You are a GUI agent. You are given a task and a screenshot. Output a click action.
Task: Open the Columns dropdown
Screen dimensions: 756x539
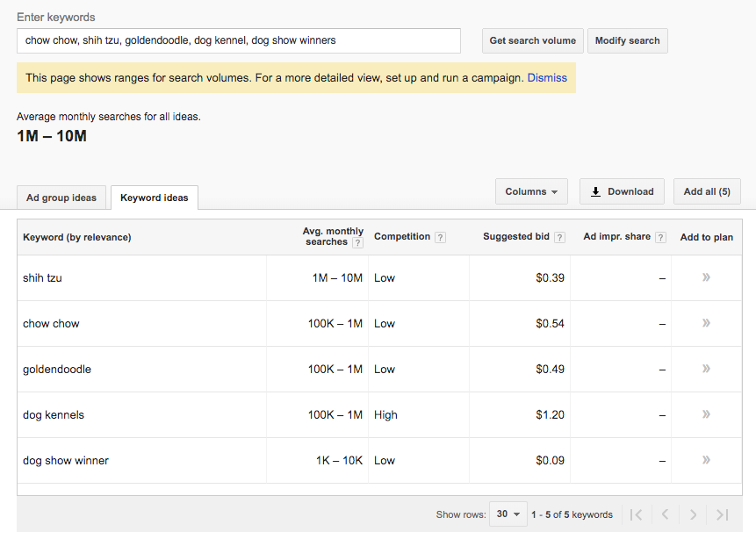click(x=531, y=191)
